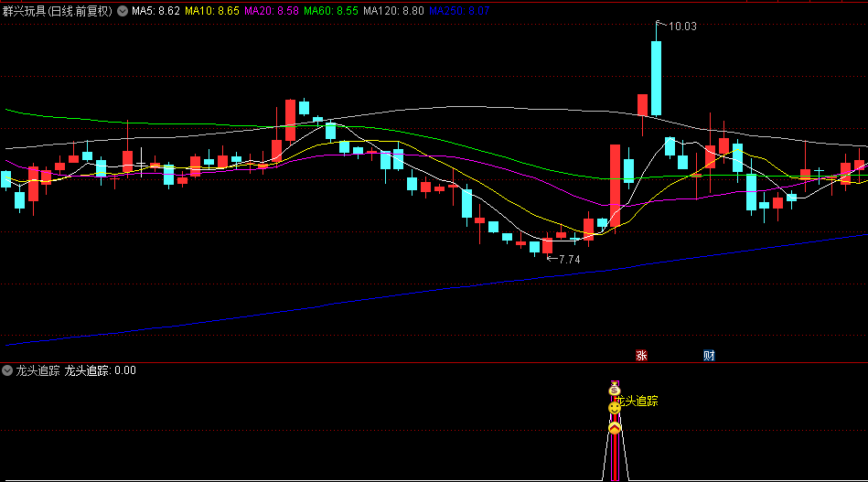Screen dimensions: 868x482
Task: Click the MA5: 8.62 label
Action: [x=156, y=11]
